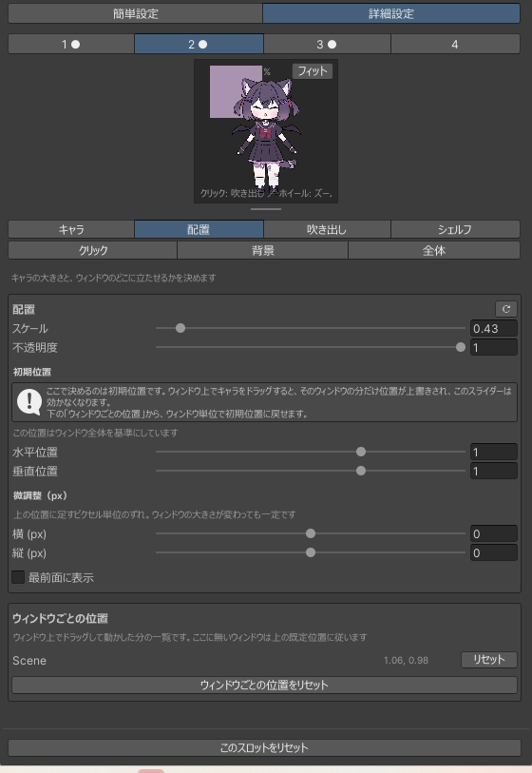This screenshot has width=532, height=773.
Task: Click the 縦 (px) value input field
Action: click(x=494, y=552)
